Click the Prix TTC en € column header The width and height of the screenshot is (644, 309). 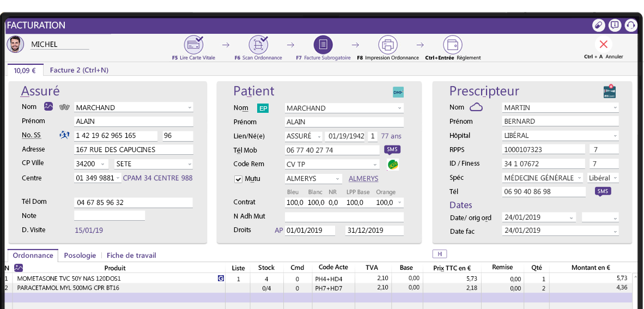coord(452,268)
